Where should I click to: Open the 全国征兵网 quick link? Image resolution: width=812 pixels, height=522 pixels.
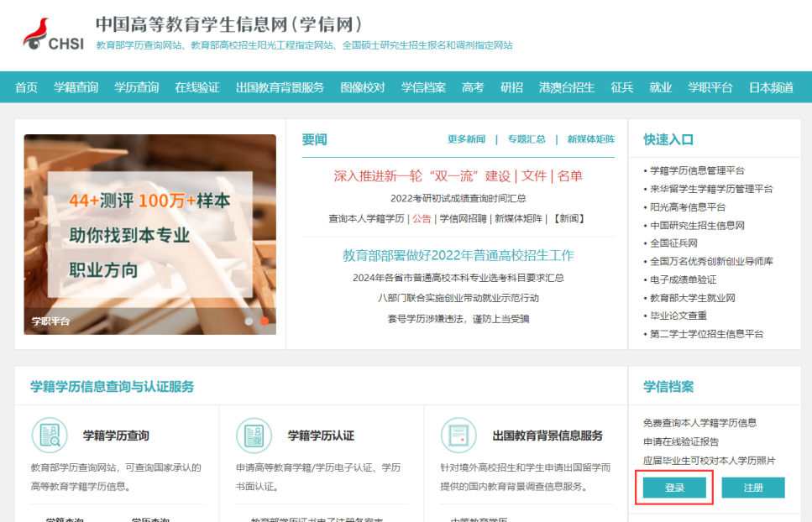click(673, 243)
